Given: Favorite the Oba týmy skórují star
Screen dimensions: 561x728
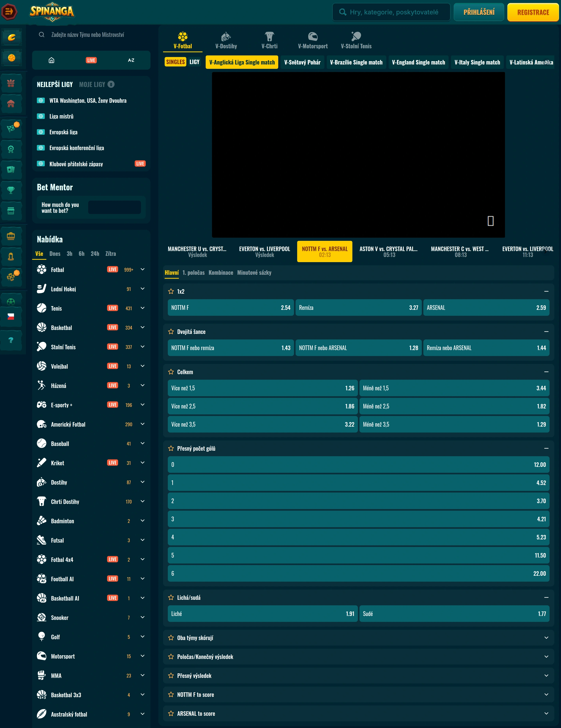Looking at the screenshot, I should coord(171,638).
